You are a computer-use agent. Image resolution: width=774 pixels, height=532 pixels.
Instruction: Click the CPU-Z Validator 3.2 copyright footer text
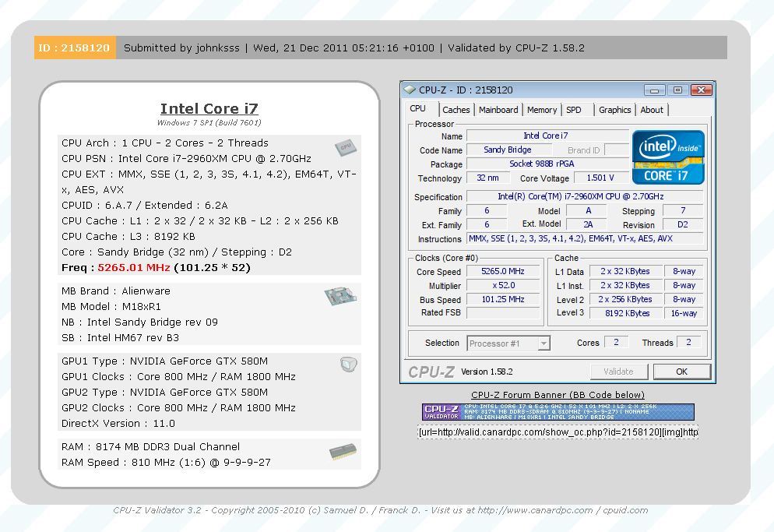coord(380,510)
